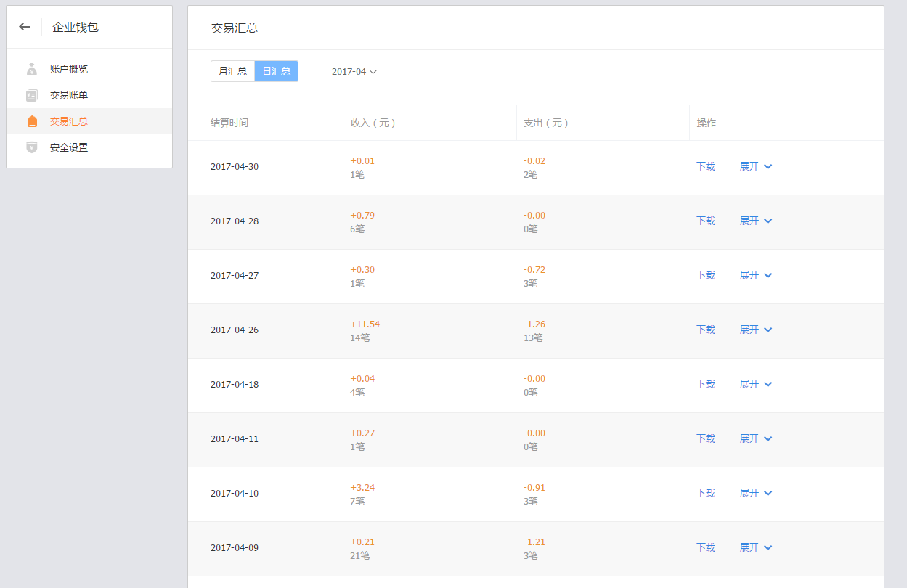Click the 交易账单 sidebar icon
This screenshot has height=588, width=907.
click(x=31, y=95)
